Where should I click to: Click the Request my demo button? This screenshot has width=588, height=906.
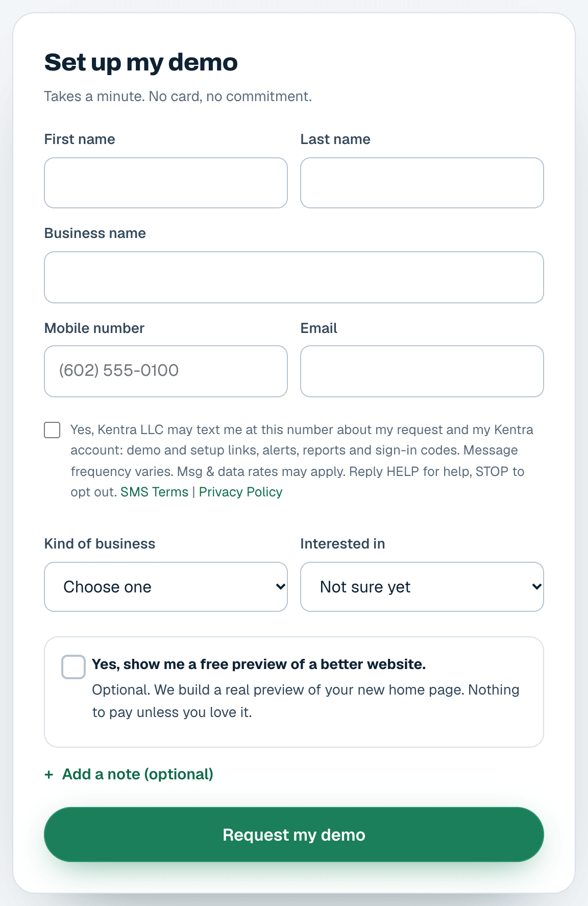(x=294, y=835)
